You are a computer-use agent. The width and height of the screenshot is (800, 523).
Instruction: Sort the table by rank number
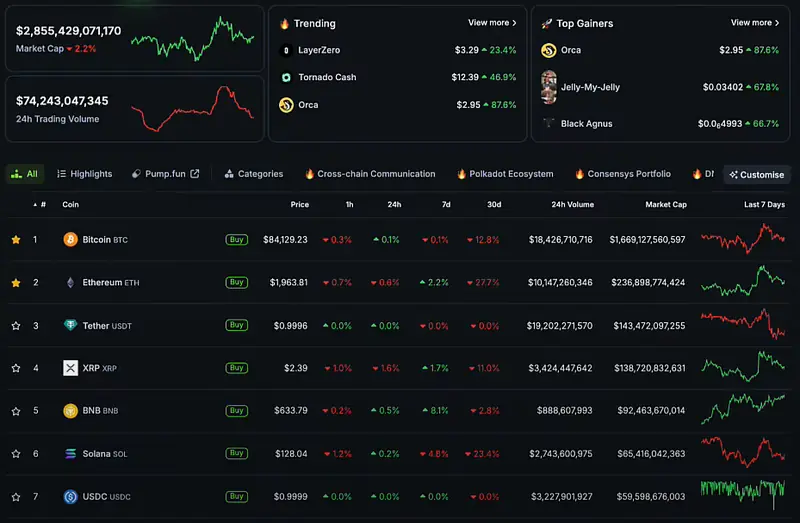40,204
